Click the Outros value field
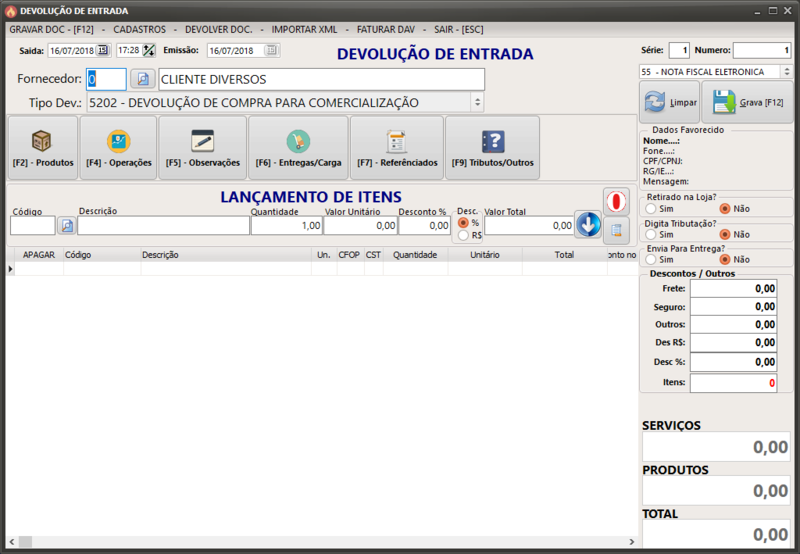Image resolution: width=800 pixels, height=554 pixels. click(733, 324)
